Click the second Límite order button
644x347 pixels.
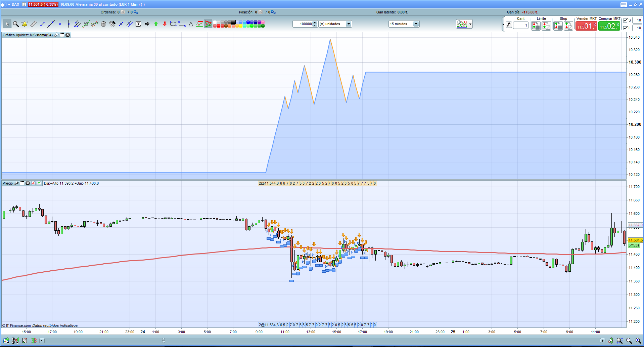pos(546,26)
